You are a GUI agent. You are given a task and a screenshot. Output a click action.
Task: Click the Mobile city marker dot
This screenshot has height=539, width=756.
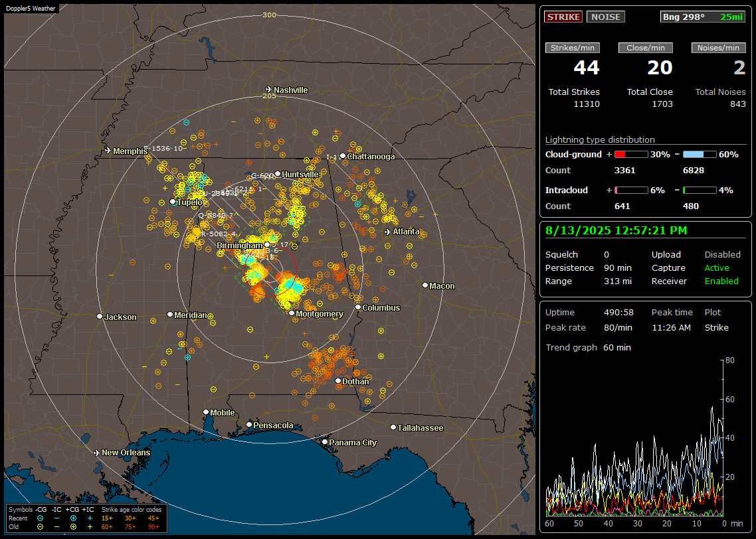[x=206, y=412]
